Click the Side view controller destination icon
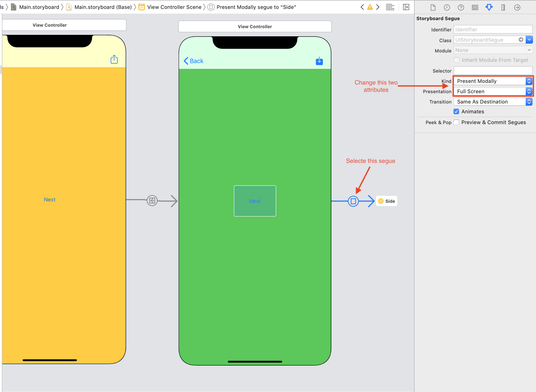This screenshot has width=536, height=392. point(381,201)
